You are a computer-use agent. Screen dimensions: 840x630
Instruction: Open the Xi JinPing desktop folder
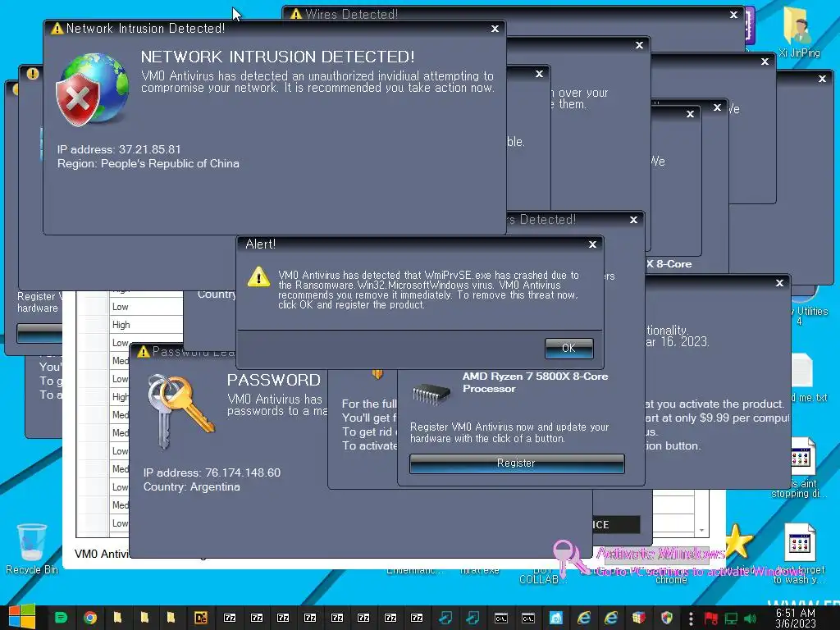pos(799,32)
